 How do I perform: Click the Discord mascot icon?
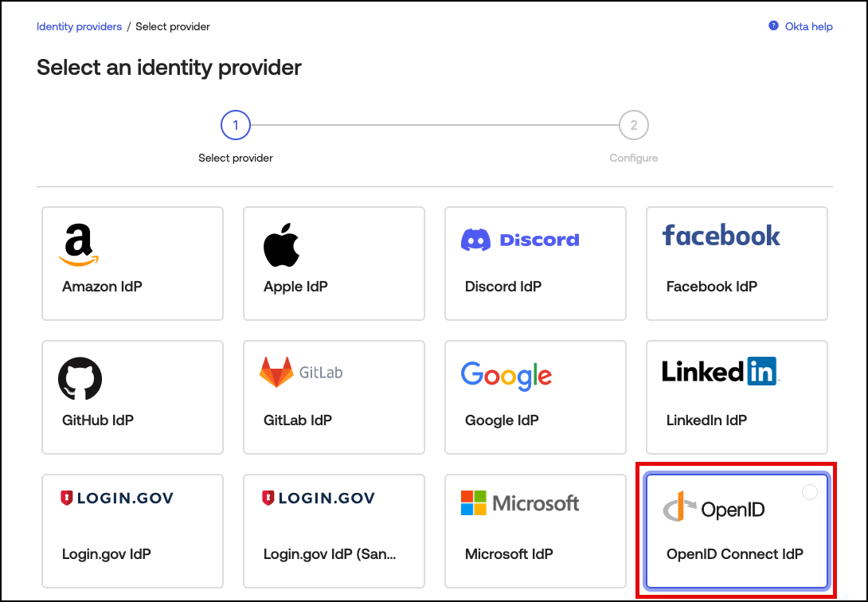(x=475, y=239)
